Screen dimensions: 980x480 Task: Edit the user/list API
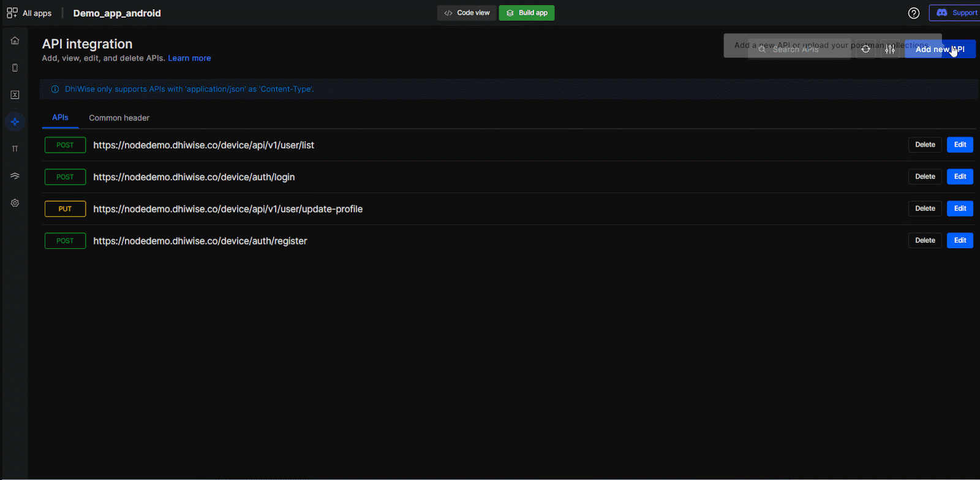(960, 145)
